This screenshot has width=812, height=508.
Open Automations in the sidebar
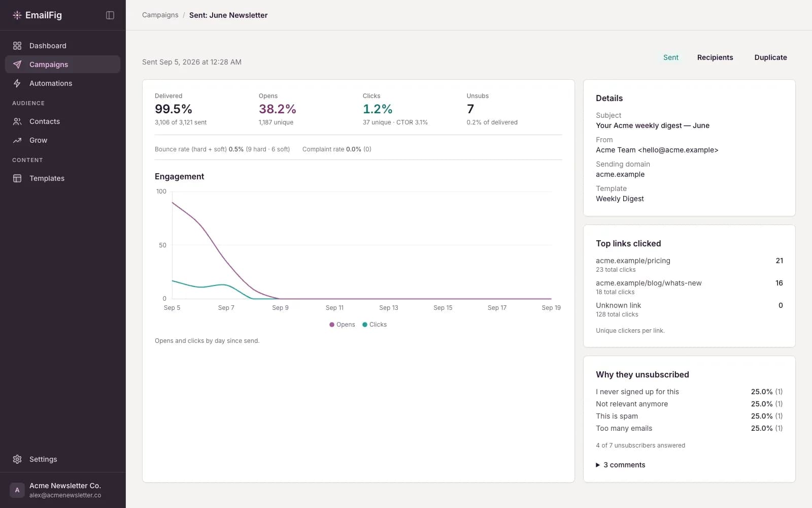coord(62,83)
